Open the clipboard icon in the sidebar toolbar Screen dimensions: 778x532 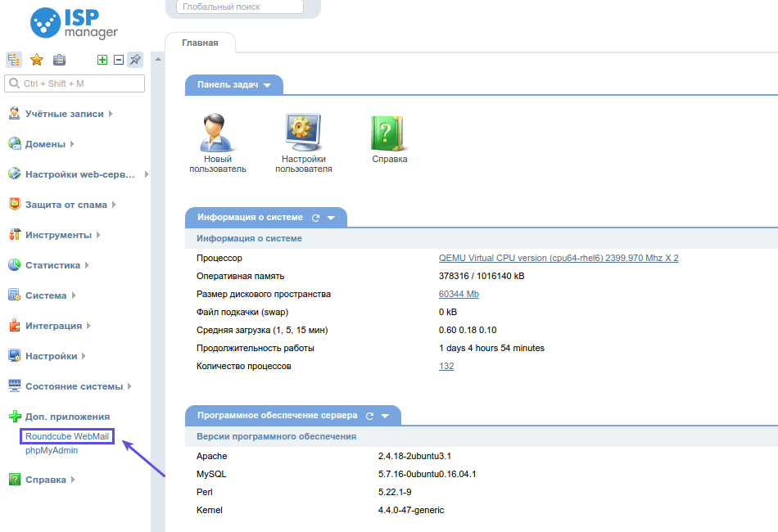[x=59, y=60]
